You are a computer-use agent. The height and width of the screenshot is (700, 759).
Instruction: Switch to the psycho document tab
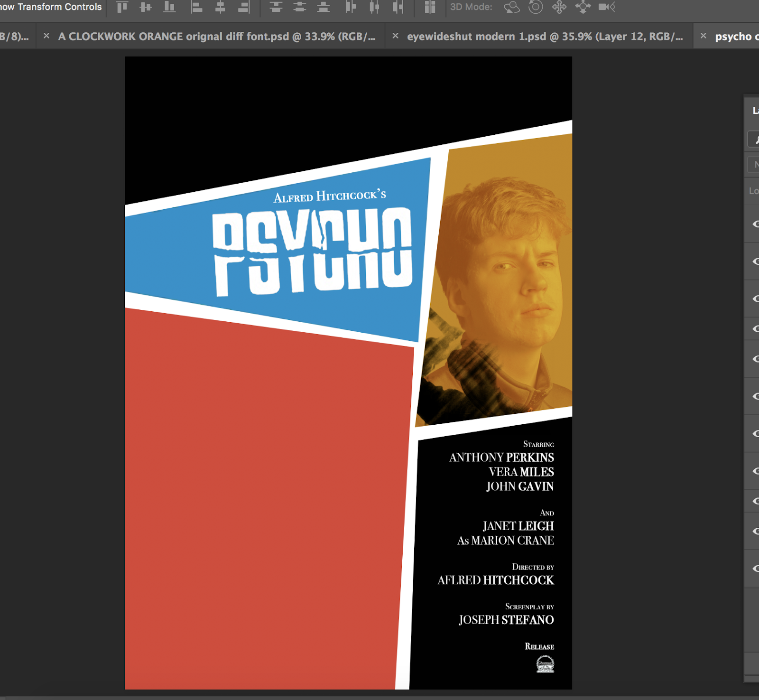coord(737,37)
